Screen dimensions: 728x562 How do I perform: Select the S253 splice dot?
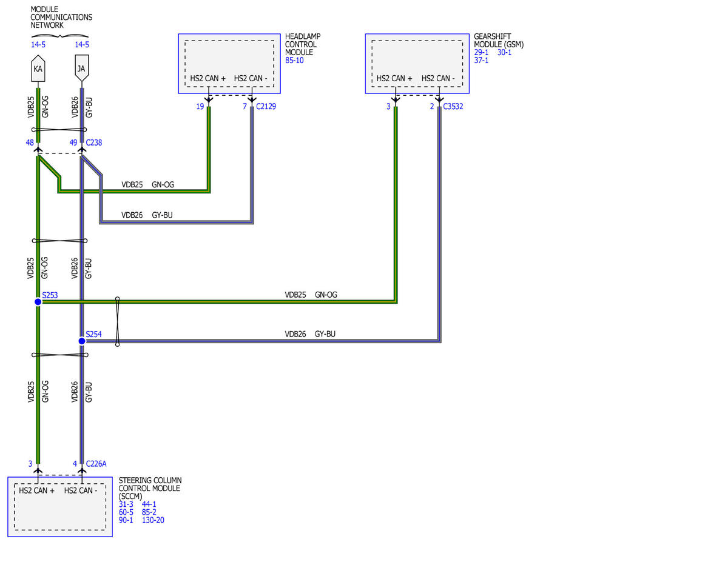tap(38, 301)
